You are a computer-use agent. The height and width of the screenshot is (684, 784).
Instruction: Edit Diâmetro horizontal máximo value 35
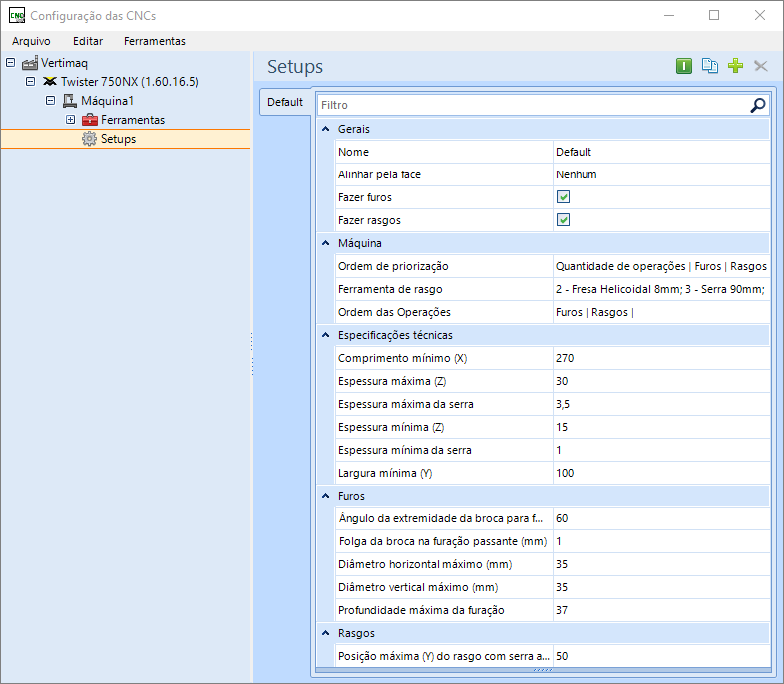pos(661,564)
